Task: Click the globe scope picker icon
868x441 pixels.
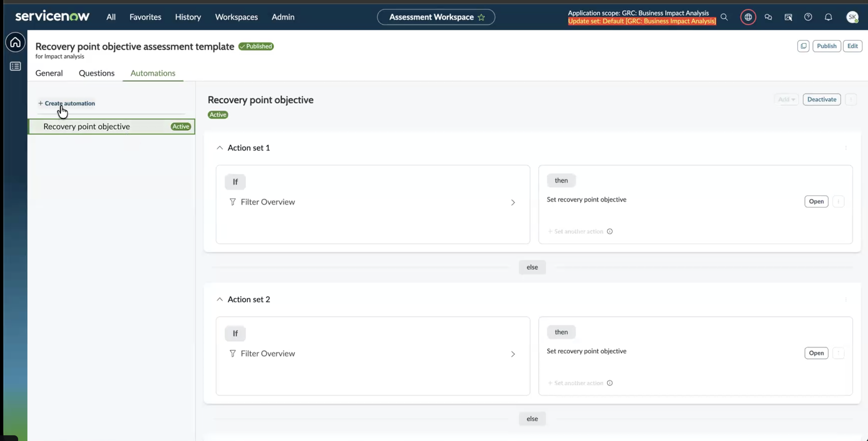Action: pos(748,17)
